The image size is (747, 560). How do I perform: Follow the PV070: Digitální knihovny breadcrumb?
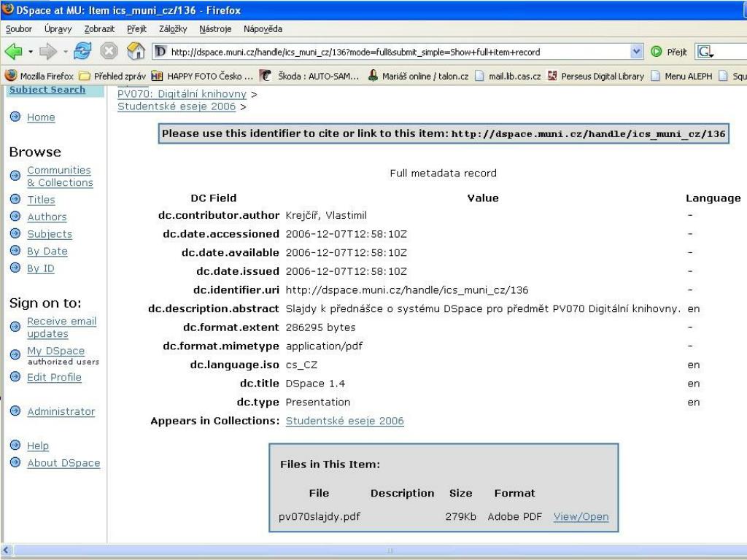pos(182,94)
